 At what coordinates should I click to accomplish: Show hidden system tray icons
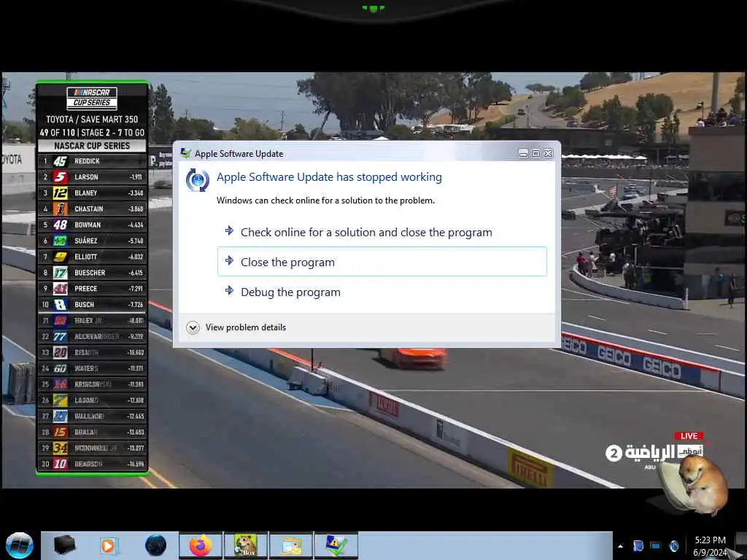[620, 546]
